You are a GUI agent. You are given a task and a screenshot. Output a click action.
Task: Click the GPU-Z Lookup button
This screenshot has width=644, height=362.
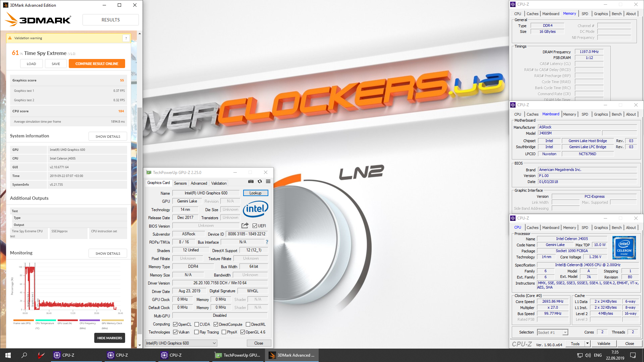click(255, 193)
